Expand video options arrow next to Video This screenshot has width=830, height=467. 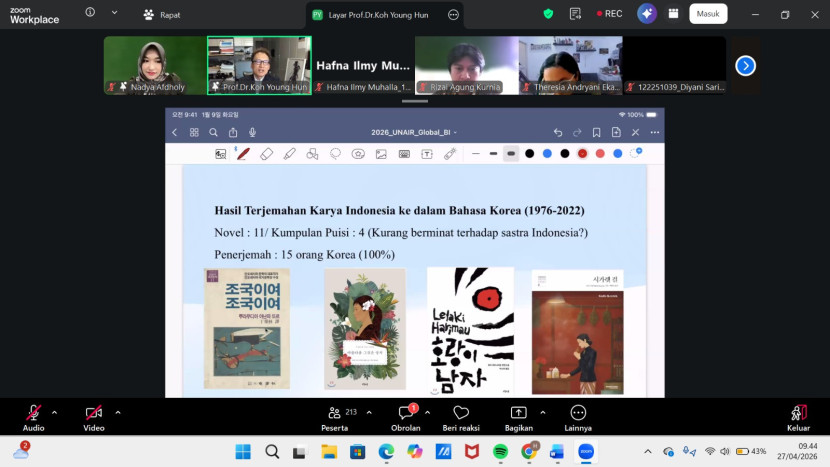[118, 412]
